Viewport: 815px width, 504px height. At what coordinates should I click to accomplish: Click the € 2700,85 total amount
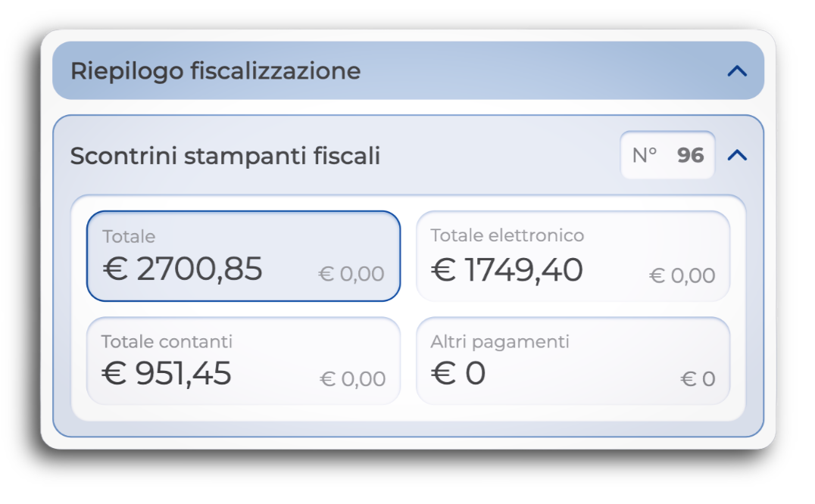(x=183, y=269)
